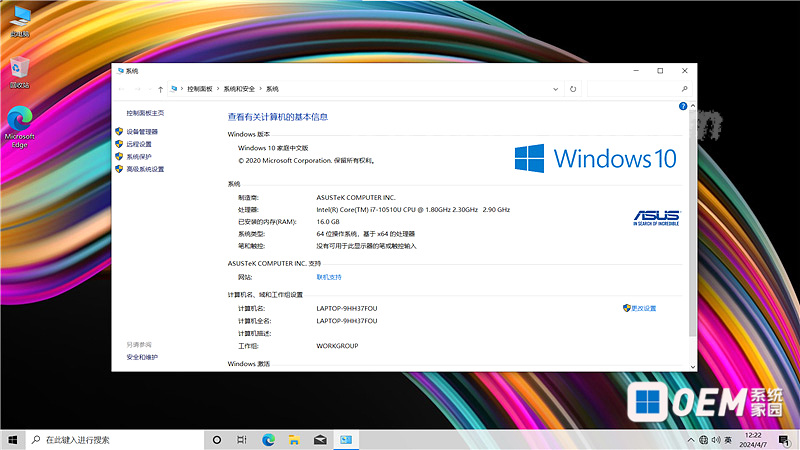This screenshot has height=450, width=800.
Task: Minimize the System window
Action: [636, 71]
